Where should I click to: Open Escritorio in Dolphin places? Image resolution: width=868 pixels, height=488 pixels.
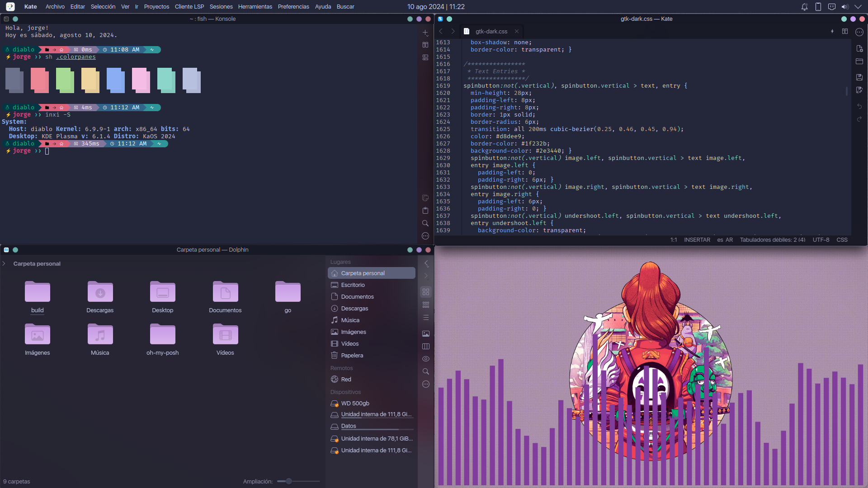coord(372,285)
